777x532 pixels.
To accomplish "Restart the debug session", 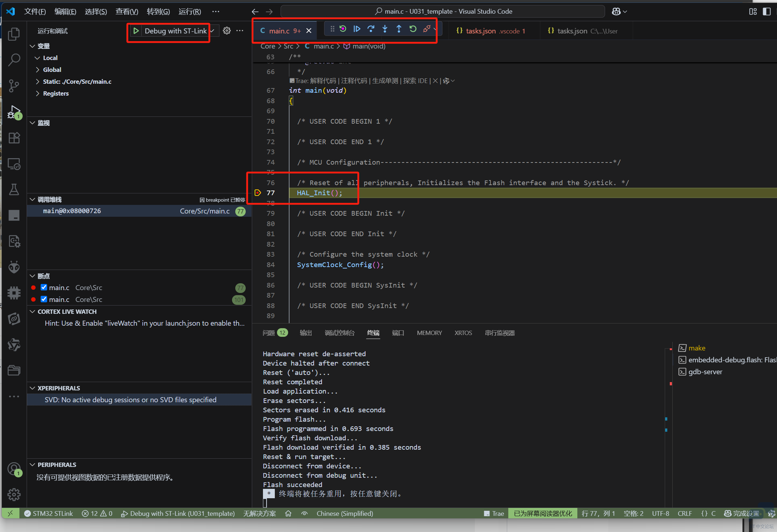I will pyautogui.click(x=413, y=29).
